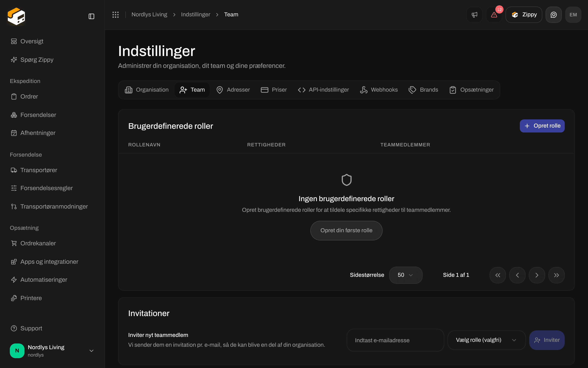Open Forsendelsesregler in sidebar
The height and width of the screenshot is (368, 588).
pyautogui.click(x=52, y=188)
